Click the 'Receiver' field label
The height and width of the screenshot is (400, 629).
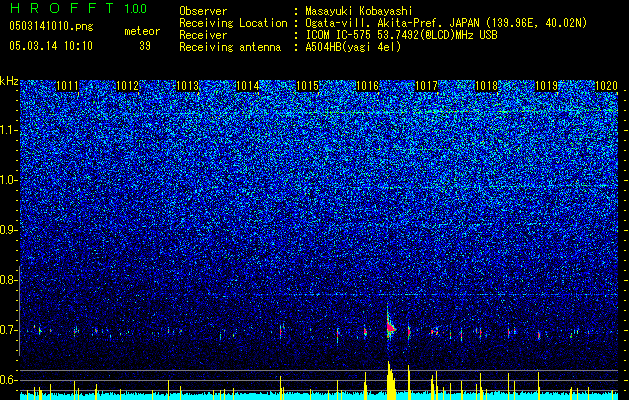[x=203, y=35]
